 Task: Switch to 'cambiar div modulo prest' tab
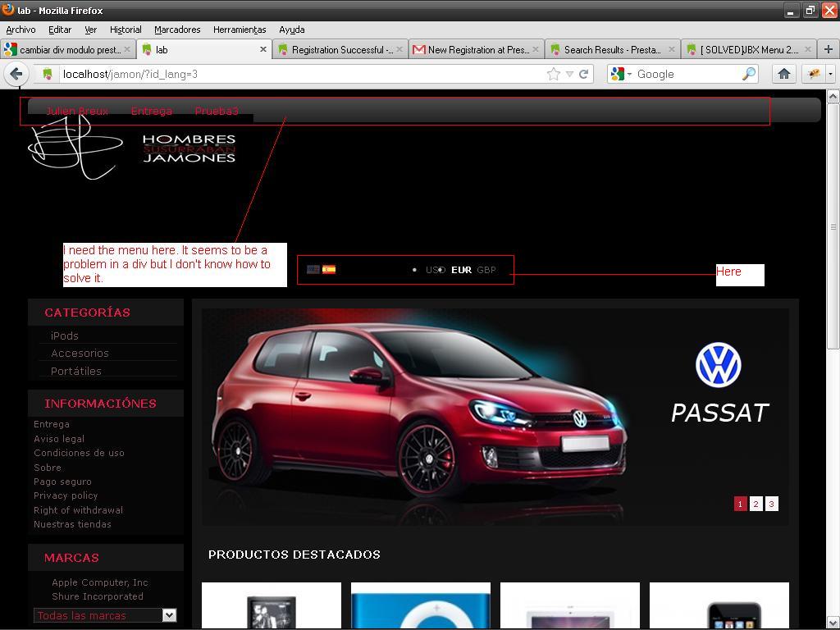pos(67,50)
